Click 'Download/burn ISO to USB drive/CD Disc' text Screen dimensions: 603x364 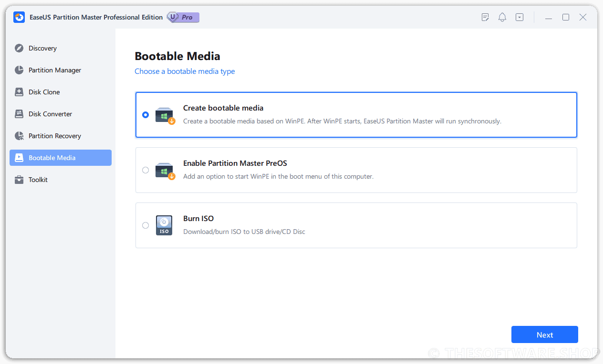[244, 232]
